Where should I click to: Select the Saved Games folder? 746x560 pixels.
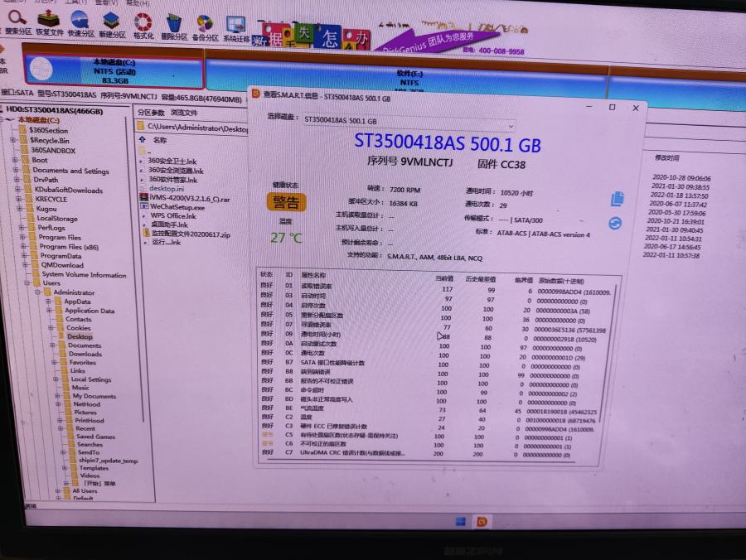click(x=95, y=436)
